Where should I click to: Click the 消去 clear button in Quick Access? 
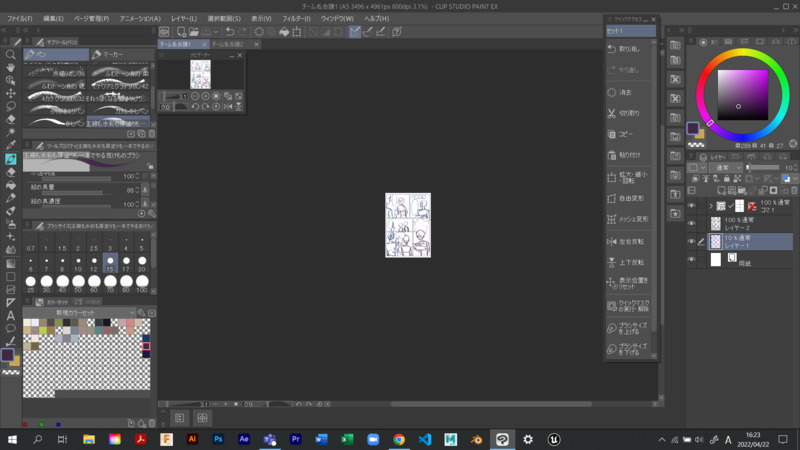point(612,92)
